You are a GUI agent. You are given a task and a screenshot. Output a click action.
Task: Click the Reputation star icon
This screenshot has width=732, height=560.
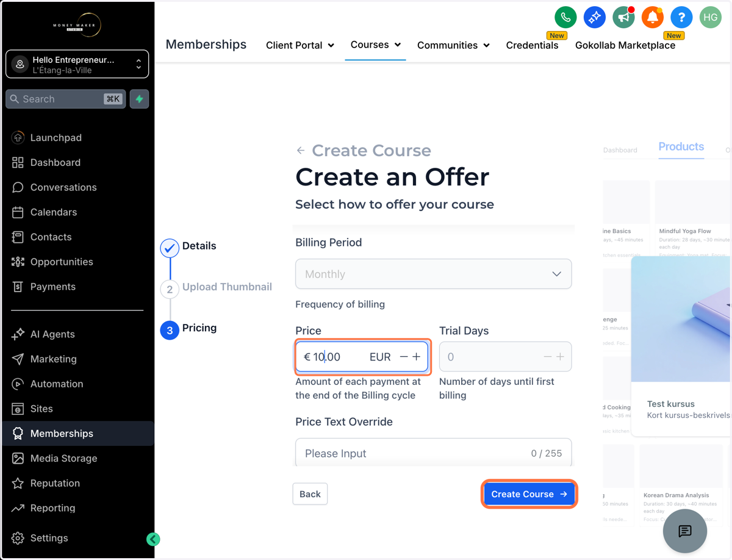tap(18, 483)
